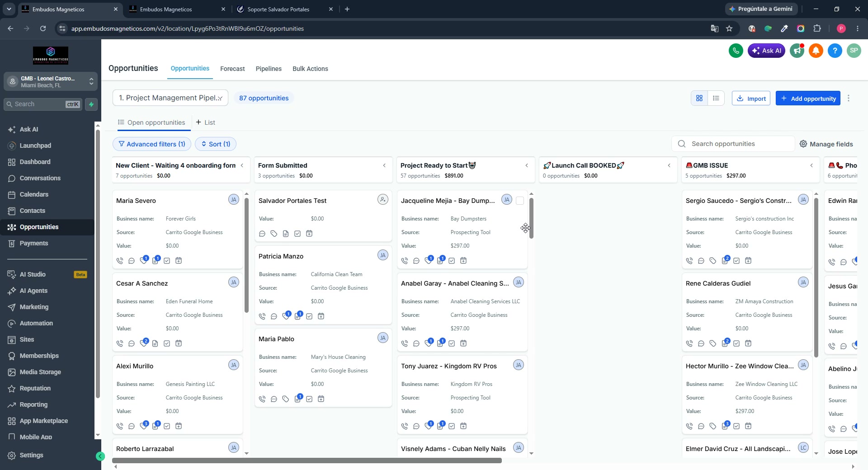
Task: Click the green phone dialer icon
Action: coord(736,51)
